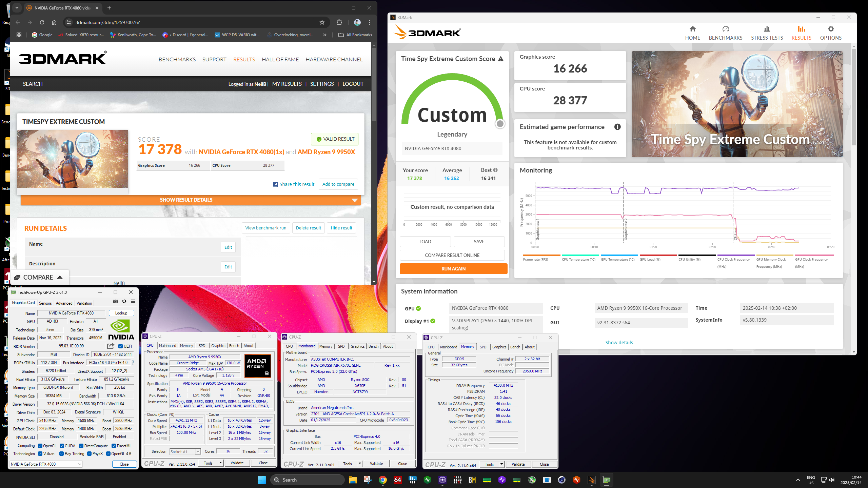Click info icon next to Estimated game performance

617,127
